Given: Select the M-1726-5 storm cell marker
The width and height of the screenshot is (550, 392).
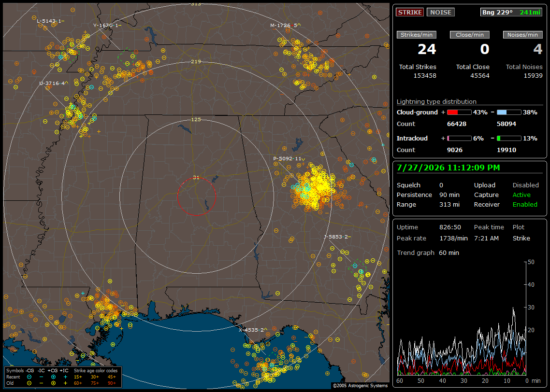Looking at the screenshot, I should click(286, 25).
